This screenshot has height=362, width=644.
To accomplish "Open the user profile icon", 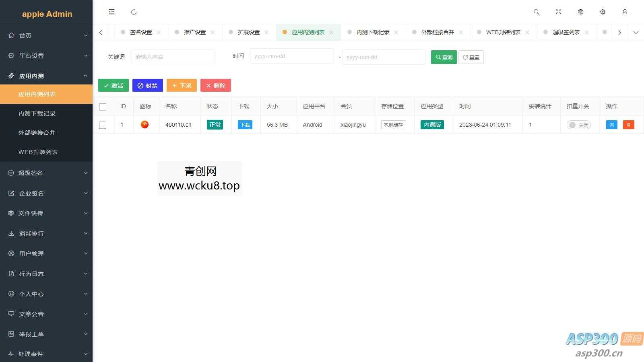I will pos(625,12).
